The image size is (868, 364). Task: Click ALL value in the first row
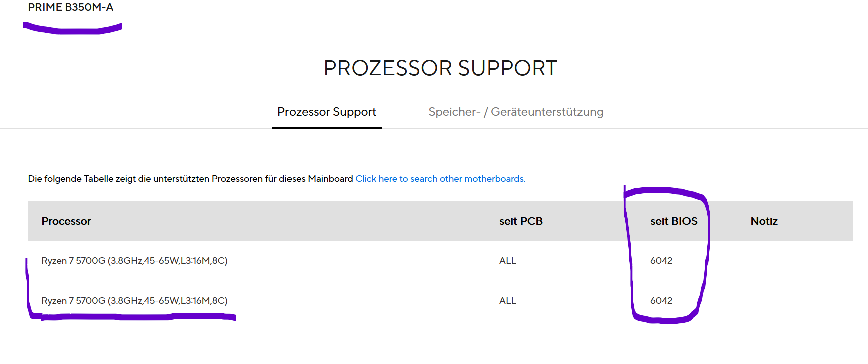(x=507, y=261)
